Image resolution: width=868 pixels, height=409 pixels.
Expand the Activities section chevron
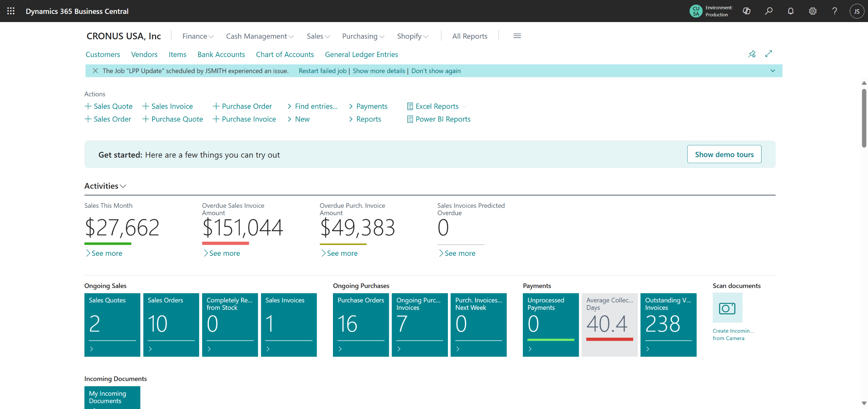pyautogui.click(x=123, y=186)
